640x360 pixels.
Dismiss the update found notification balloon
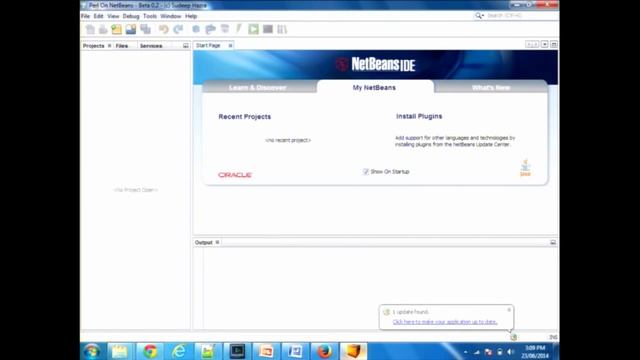pos(509,310)
